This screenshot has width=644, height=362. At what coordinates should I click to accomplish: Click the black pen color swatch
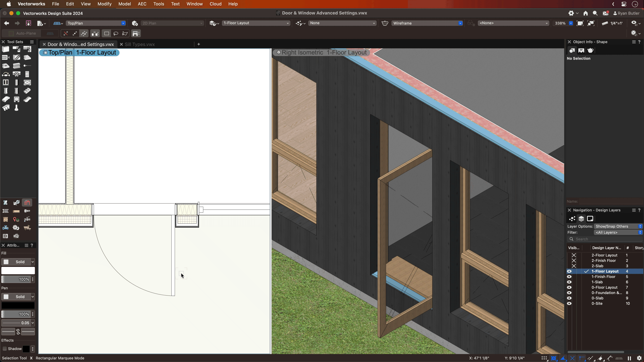coord(18,305)
